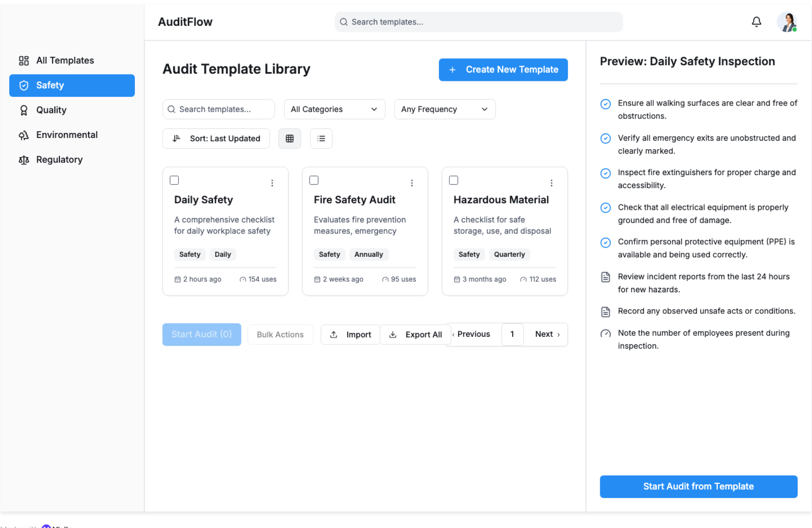Open Daily Safety card options menu
Image resolution: width=812 pixels, height=528 pixels.
tap(272, 183)
